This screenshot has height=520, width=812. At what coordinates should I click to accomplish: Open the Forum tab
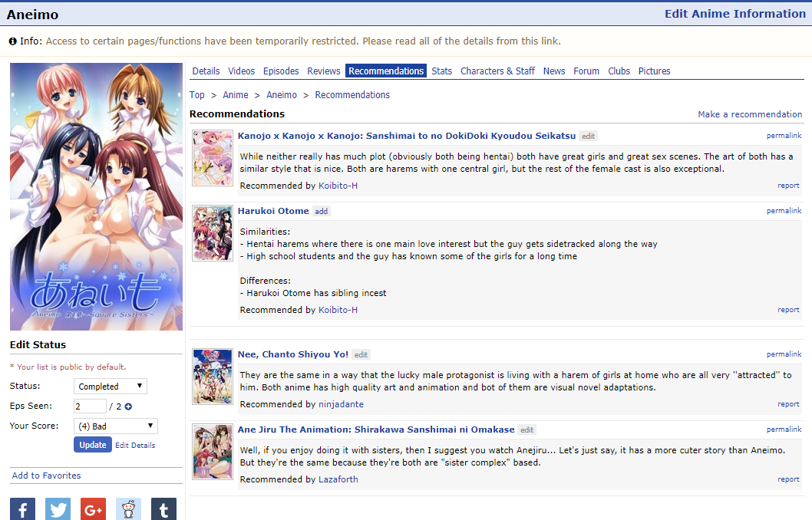(x=586, y=71)
